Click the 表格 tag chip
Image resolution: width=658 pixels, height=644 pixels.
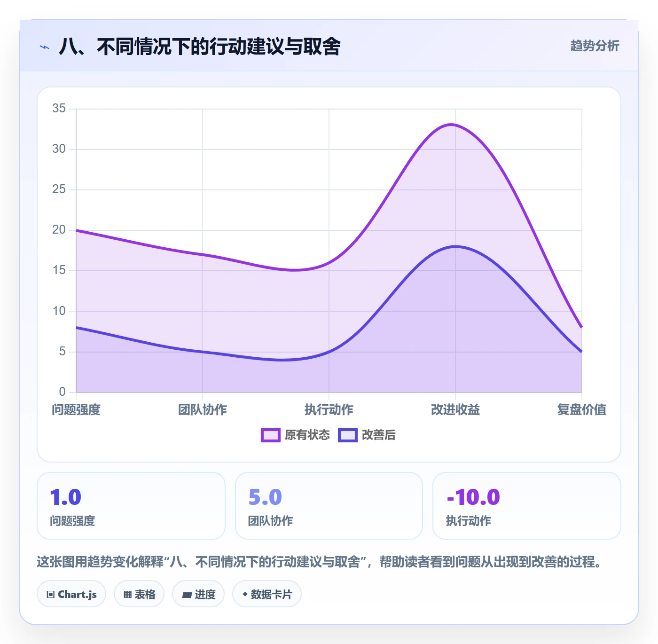[139, 594]
